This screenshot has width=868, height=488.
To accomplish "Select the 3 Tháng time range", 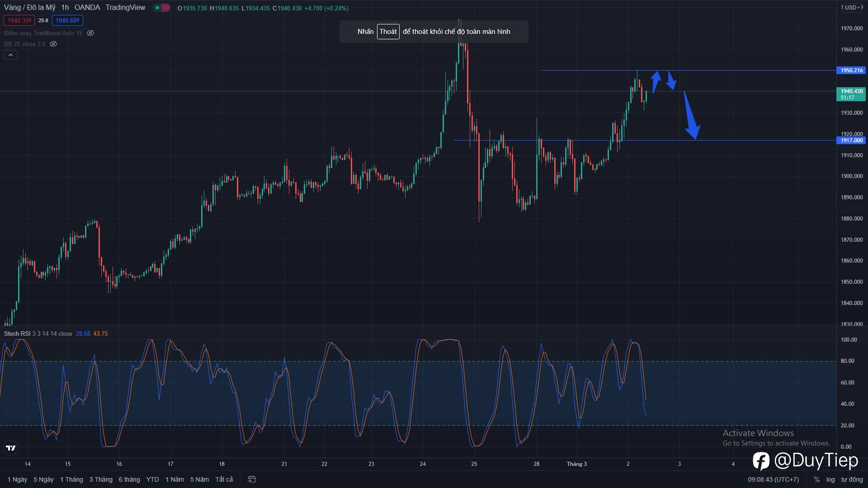I will point(101,479).
